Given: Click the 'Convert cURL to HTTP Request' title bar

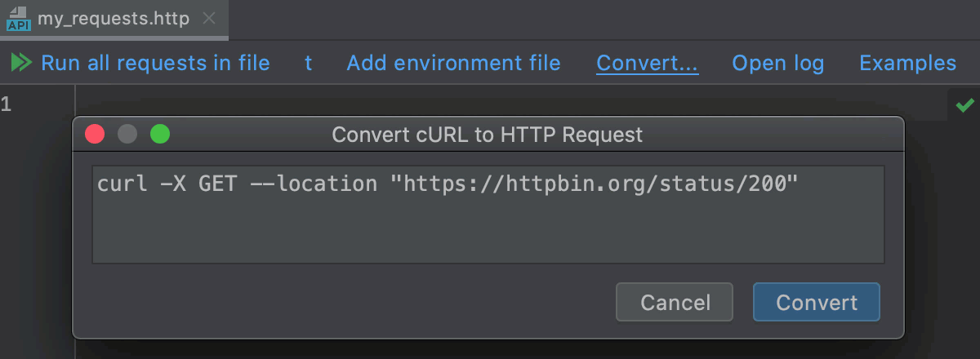Looking at the screenshot, I should click(x=488, y=134).
